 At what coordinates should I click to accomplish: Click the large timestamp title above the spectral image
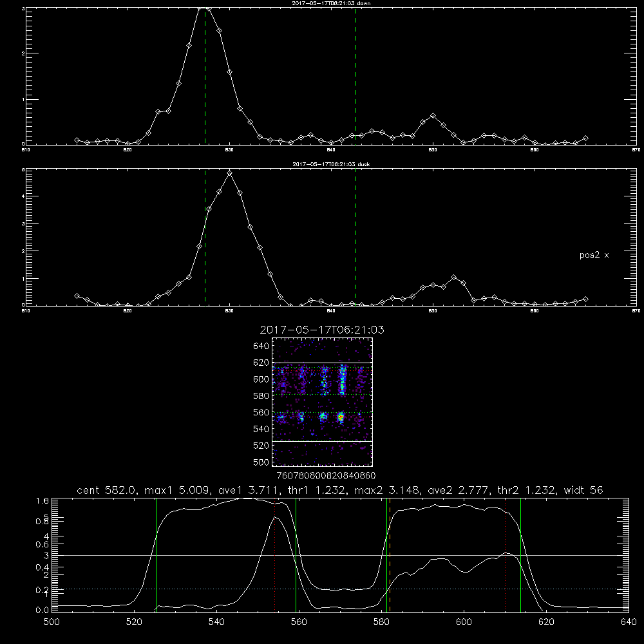click(322, 330)
